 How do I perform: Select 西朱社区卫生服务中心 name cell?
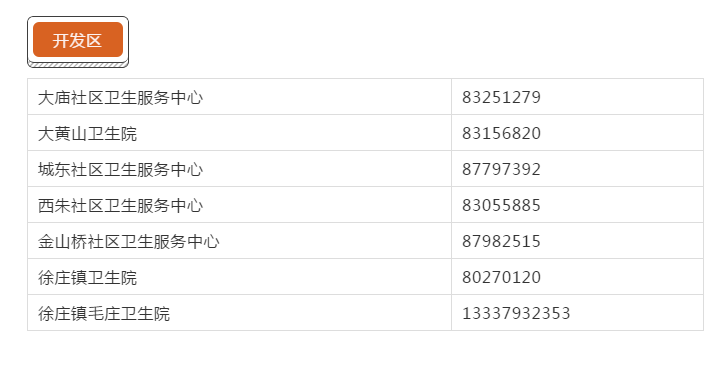point(239,205)
